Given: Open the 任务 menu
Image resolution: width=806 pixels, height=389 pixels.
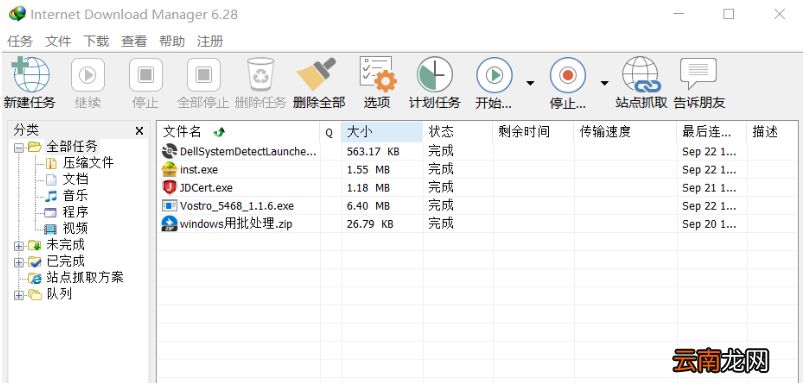Looking at the screenshot, I should tap(20, 41).
